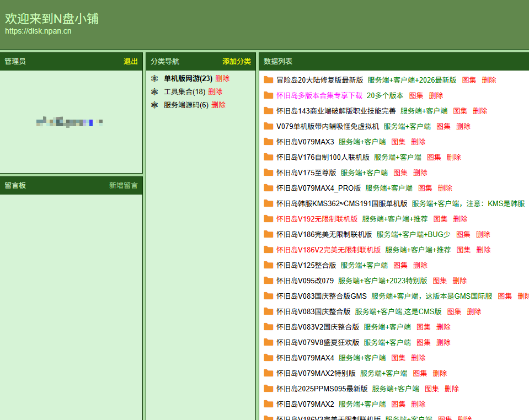Delete the 冒险岛20大陆修复版最新版 entry
This screenshot has height=420, width=529.
point(489,80)
